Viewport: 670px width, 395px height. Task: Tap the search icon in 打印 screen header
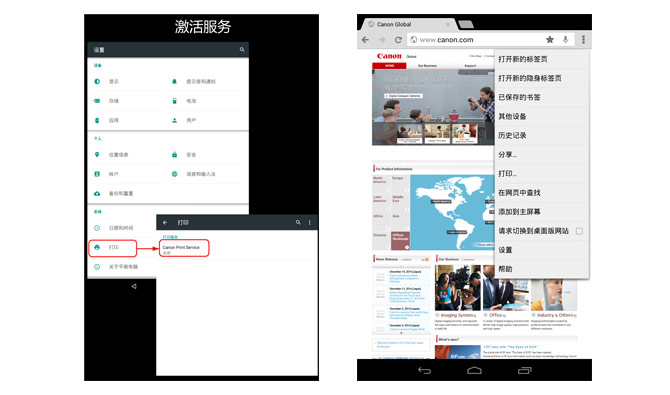(x=298, y=222)
